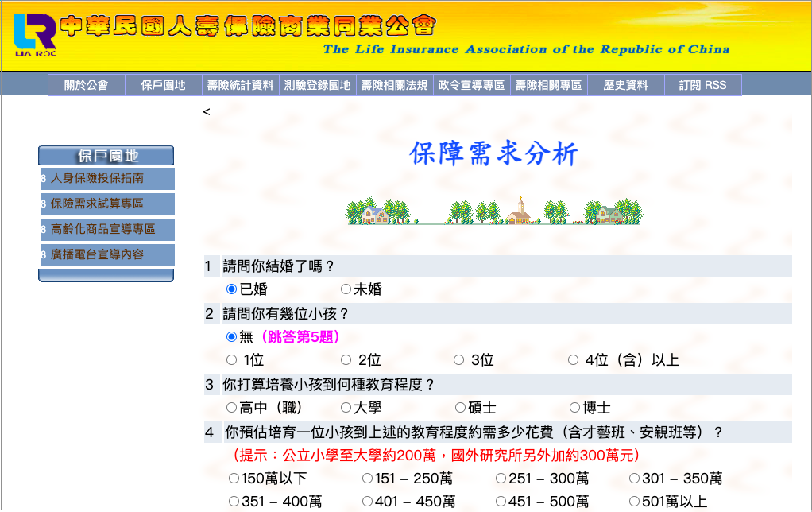The image size is (812, 512).
Task: Open 壽險統計資料 menu
Action: tap(240, 85)
